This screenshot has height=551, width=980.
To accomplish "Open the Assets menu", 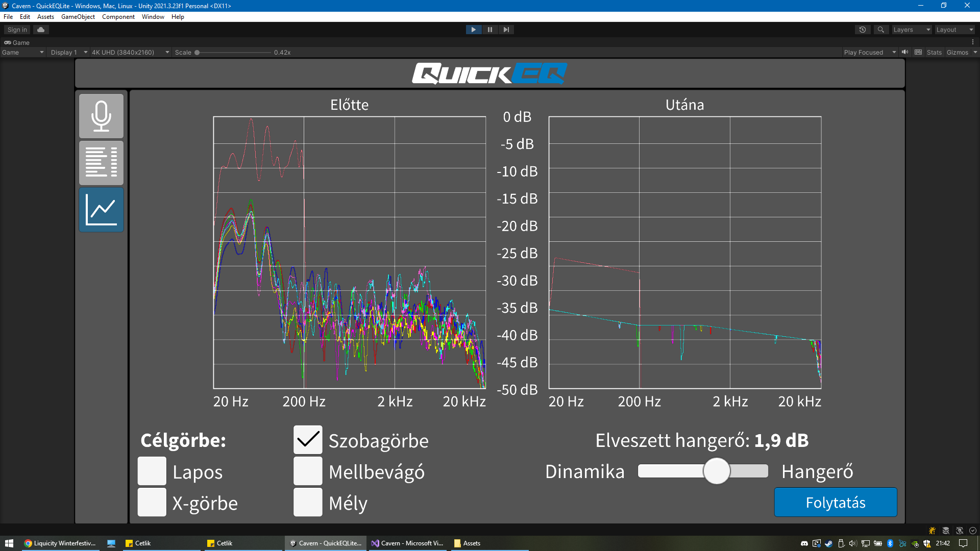I will pyautogui.click(x=45, y=17).
